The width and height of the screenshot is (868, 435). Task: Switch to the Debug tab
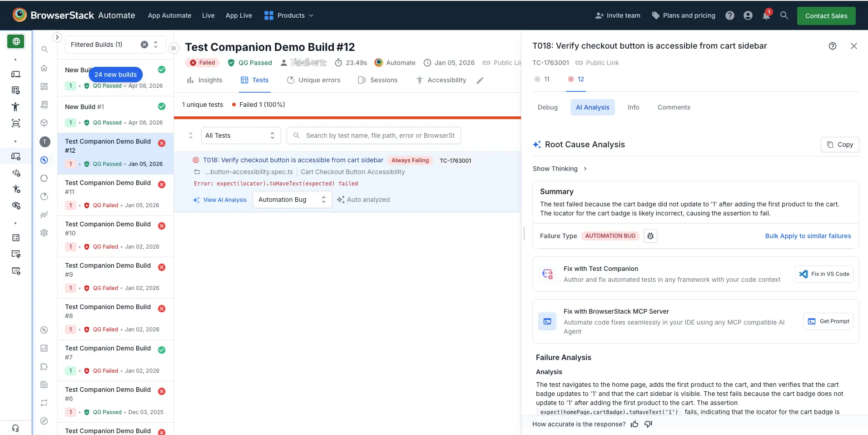[547, 107]
